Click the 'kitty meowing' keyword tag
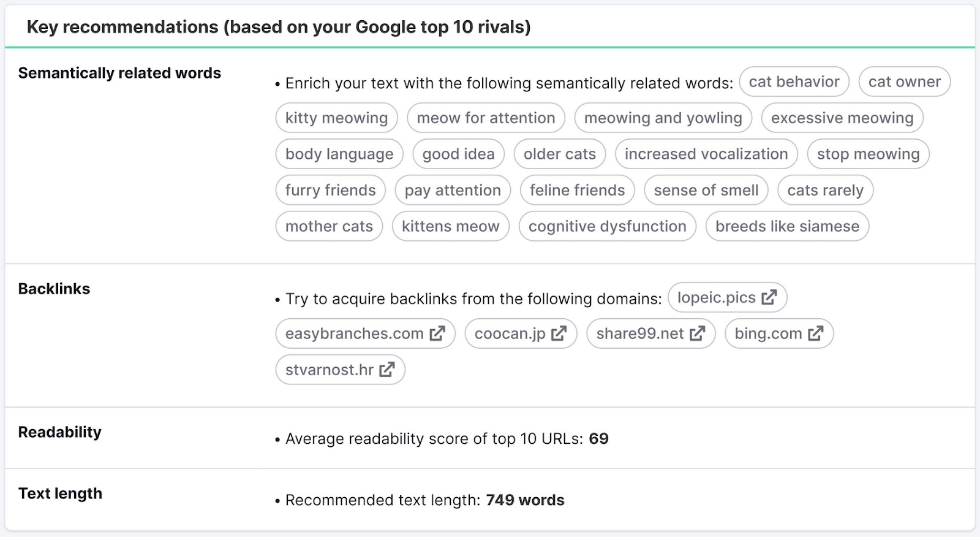This screenshot has height=537, width=980. pyautogui.click(x=336, y=118)
